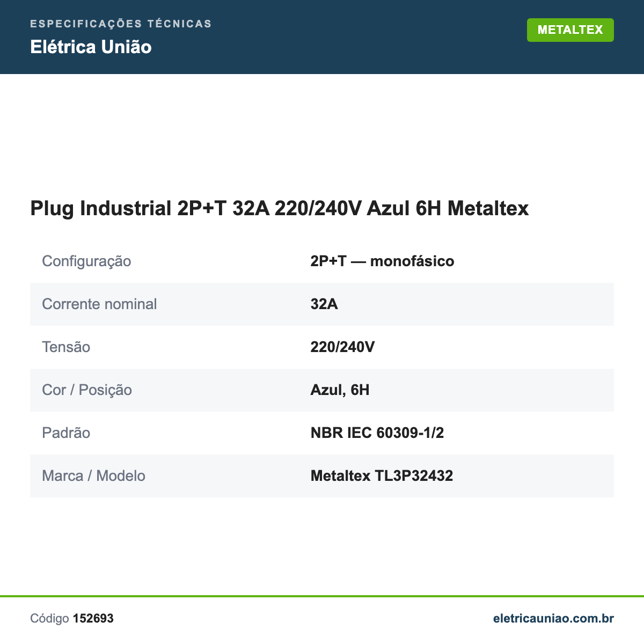Click the ESPECIFICAÇÕES TÉCNICAS heading text
The width and height of the screenshot is (644, 644).
pyautogui.click(x=121, y=24)
